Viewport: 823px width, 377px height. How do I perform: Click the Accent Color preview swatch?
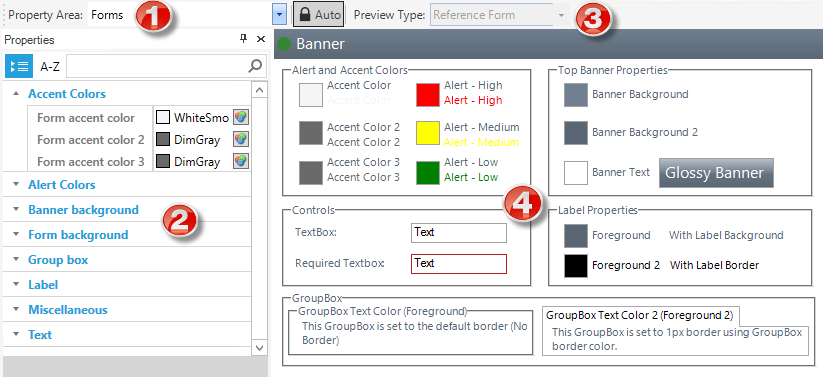point(311,95)
